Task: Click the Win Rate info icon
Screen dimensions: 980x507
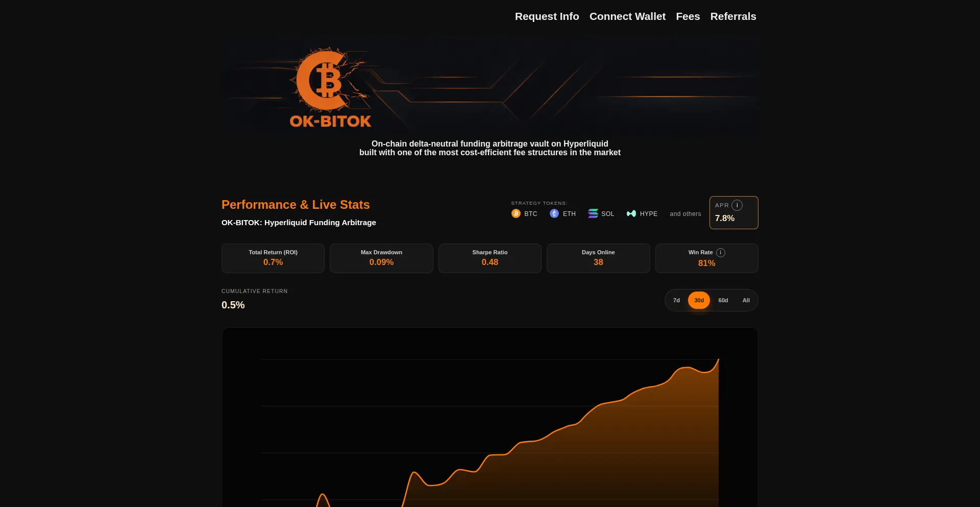Action: coord(721,252)
